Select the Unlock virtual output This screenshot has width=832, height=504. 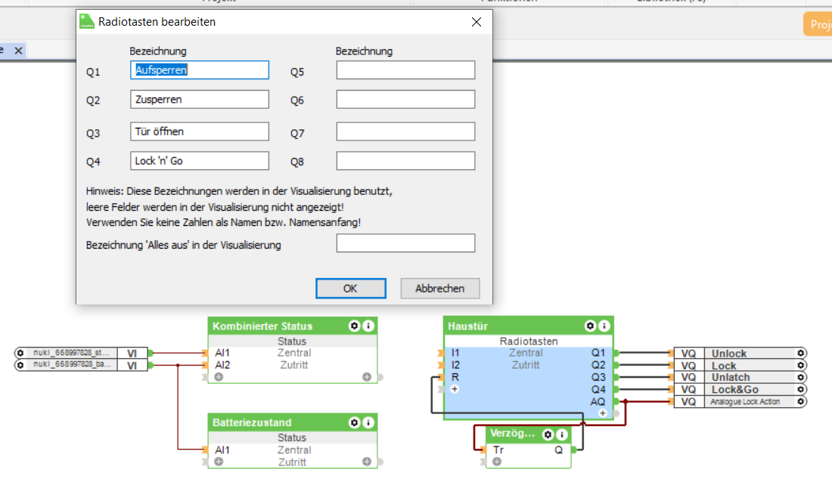[x=740, y=353]
